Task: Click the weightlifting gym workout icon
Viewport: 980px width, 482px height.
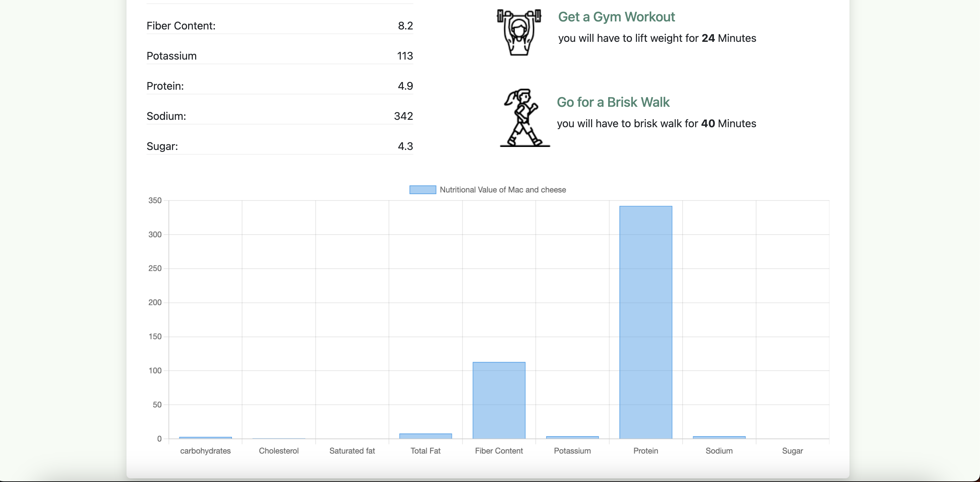Action: point(519,32)
